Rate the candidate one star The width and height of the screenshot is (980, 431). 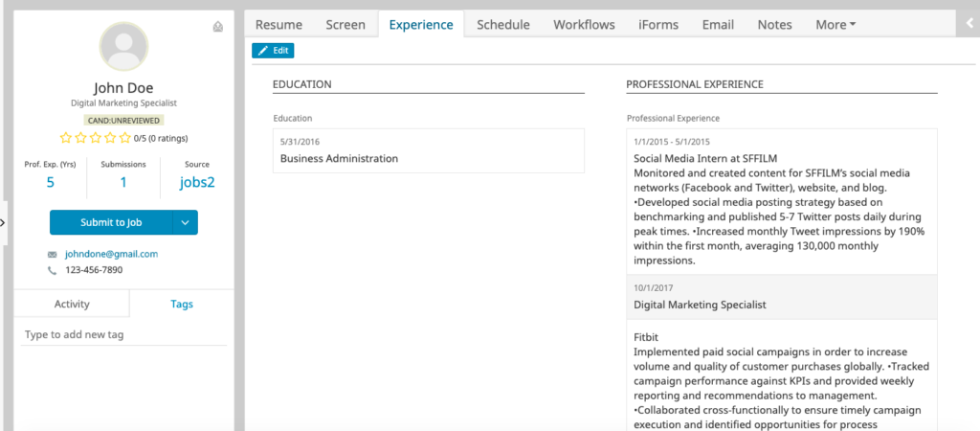pyautogui.click(x=65, y=138)
